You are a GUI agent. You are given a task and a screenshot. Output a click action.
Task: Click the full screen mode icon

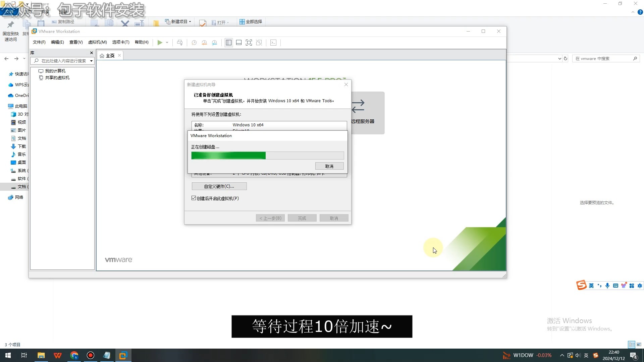[x=249, y=43]
